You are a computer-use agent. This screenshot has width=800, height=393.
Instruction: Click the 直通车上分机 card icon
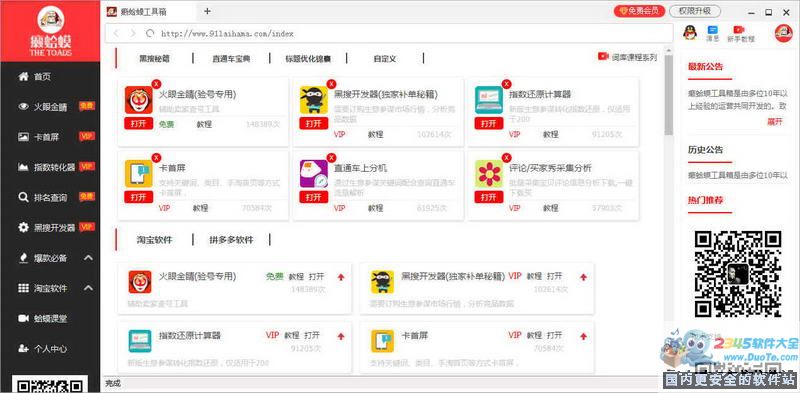tap(314, 174)
